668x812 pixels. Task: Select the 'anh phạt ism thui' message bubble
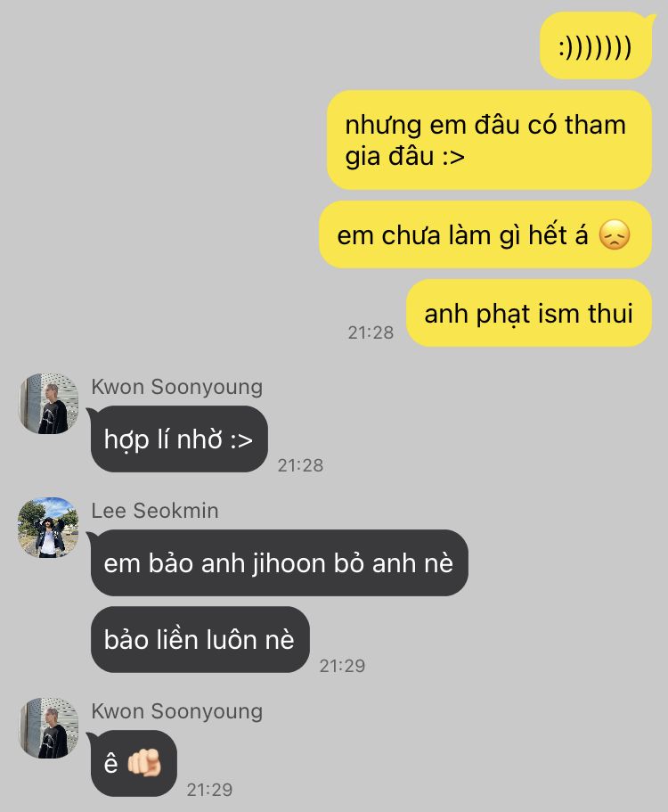pos(528,314)
